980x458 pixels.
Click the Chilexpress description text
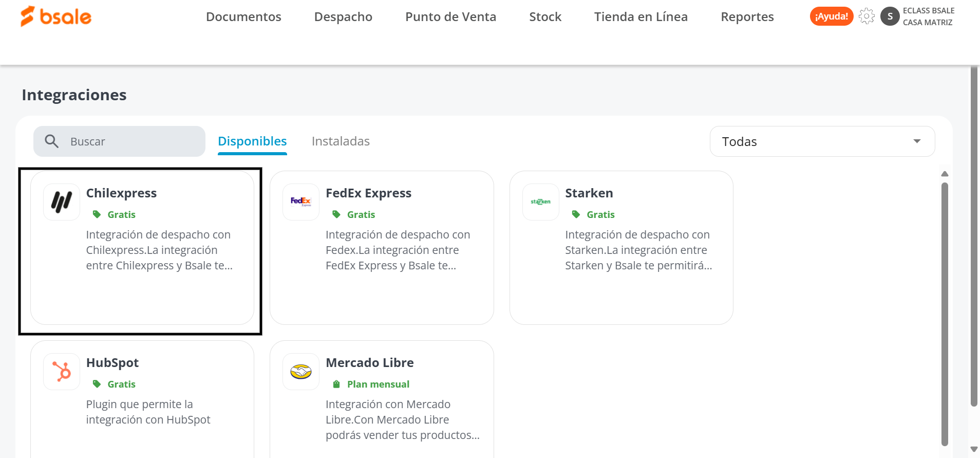[159, 250]
